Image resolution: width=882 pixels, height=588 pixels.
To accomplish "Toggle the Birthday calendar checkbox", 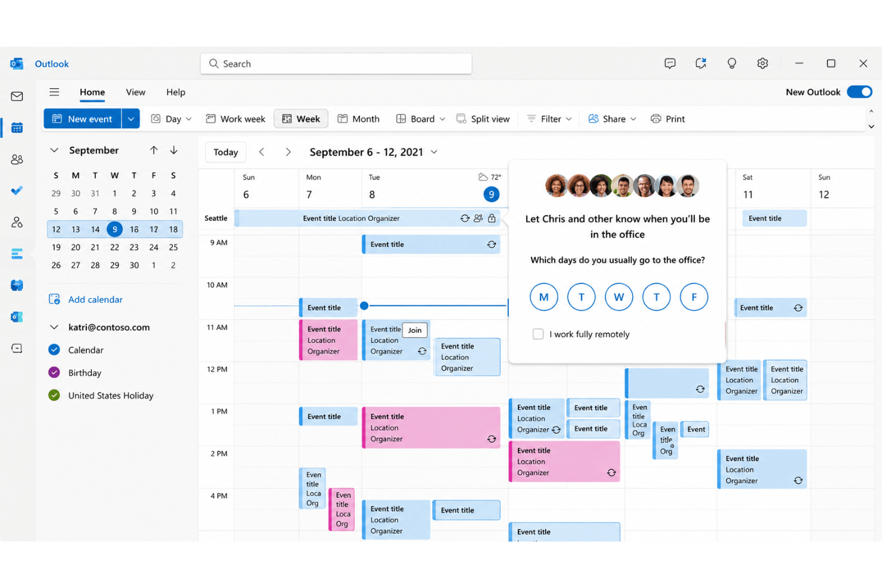I will (54, 372).
